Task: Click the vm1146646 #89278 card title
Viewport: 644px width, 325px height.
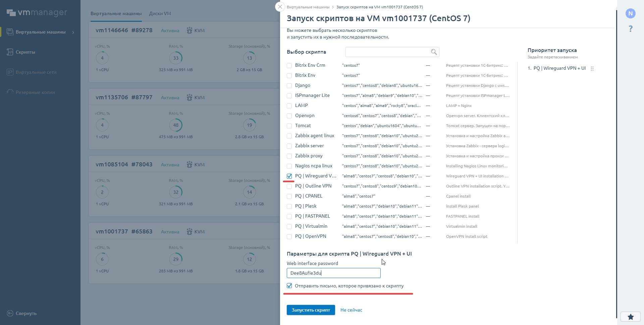Action: pyautogui.click(x=124, y=30)
